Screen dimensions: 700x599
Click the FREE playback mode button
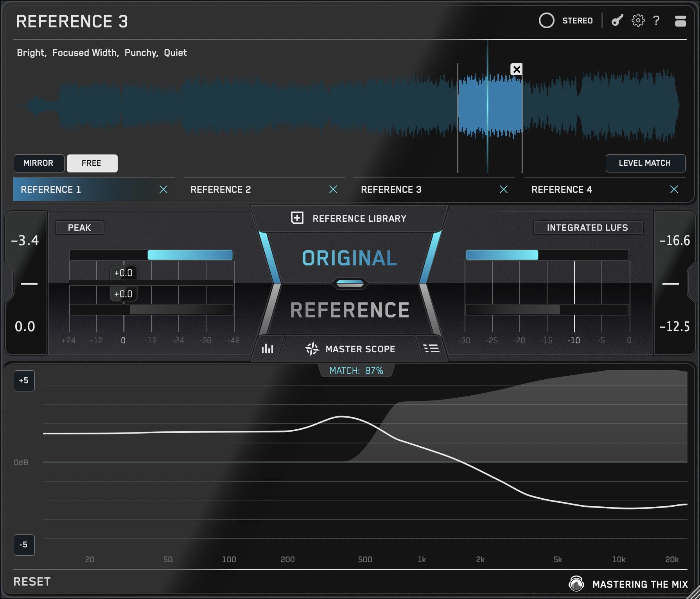(92, 163)
